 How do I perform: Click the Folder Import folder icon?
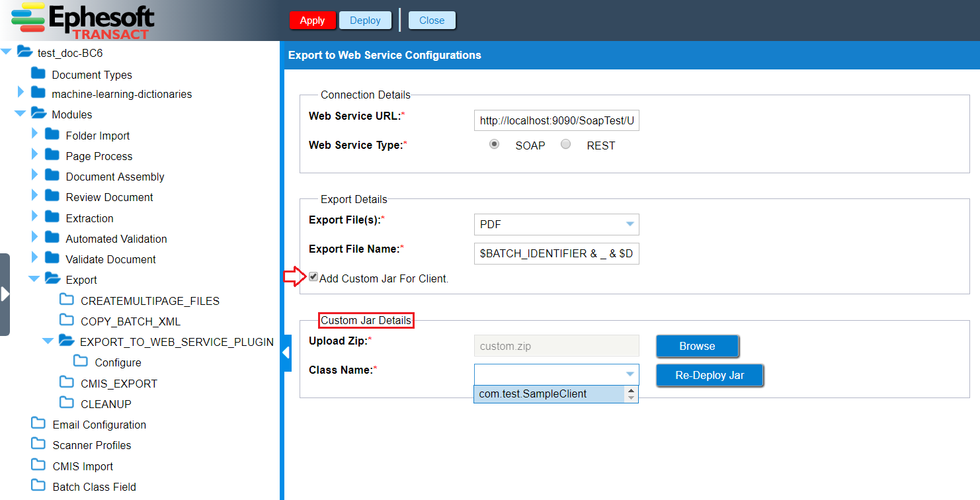pyautogui.click(x=52, y=134)
